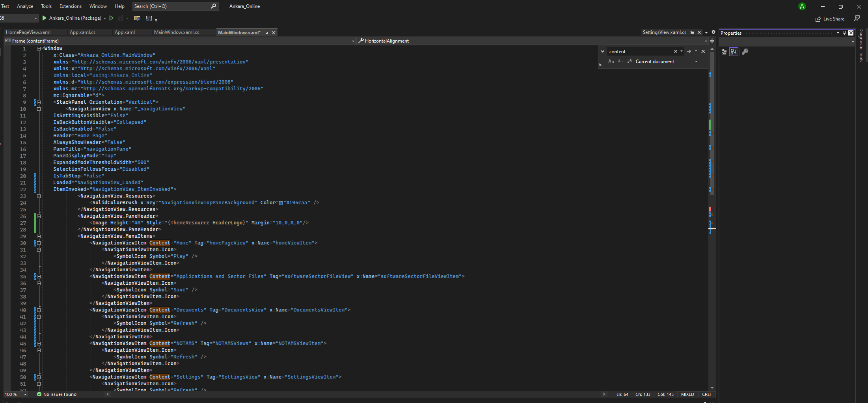868x403 pixels.
Task: Collapse NavigationView.MenuItems on line 29
Action: tap(39, 236)
